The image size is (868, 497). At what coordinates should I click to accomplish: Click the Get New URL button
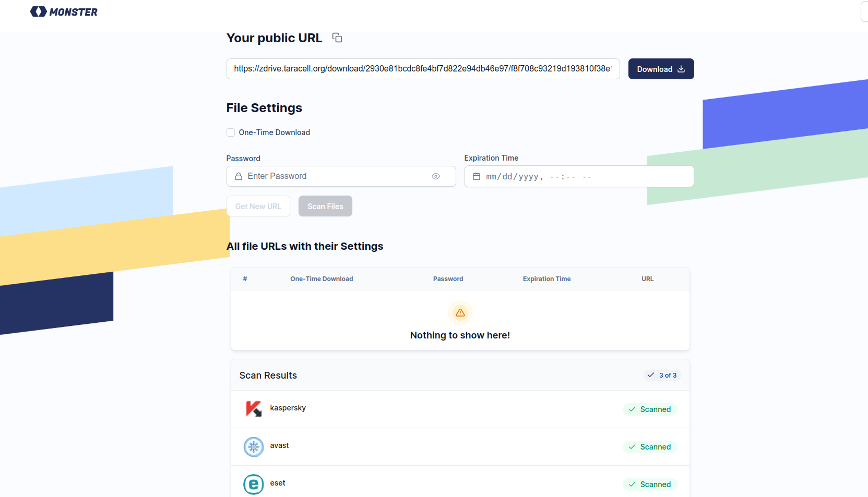tap(258, 206)
